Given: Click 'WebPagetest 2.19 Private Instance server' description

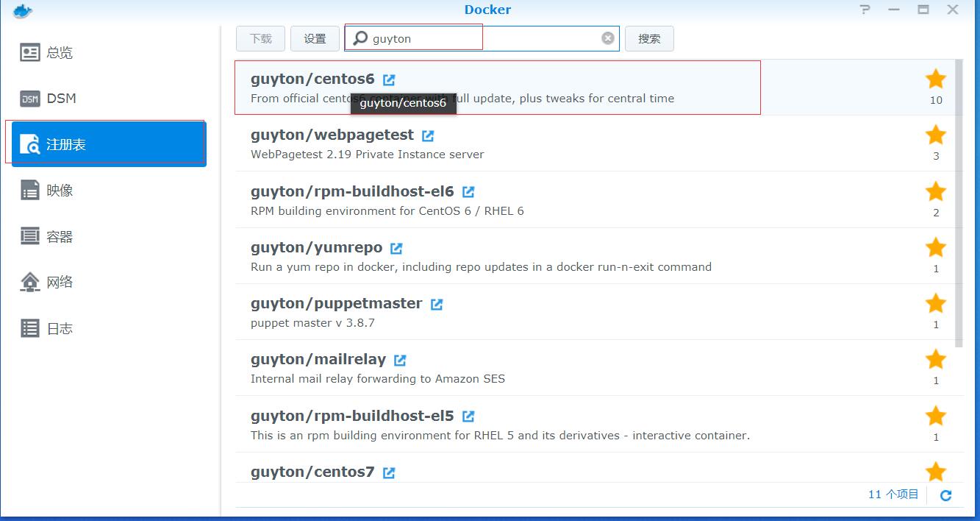Looking at the screenshot, I should pos(368,155).
